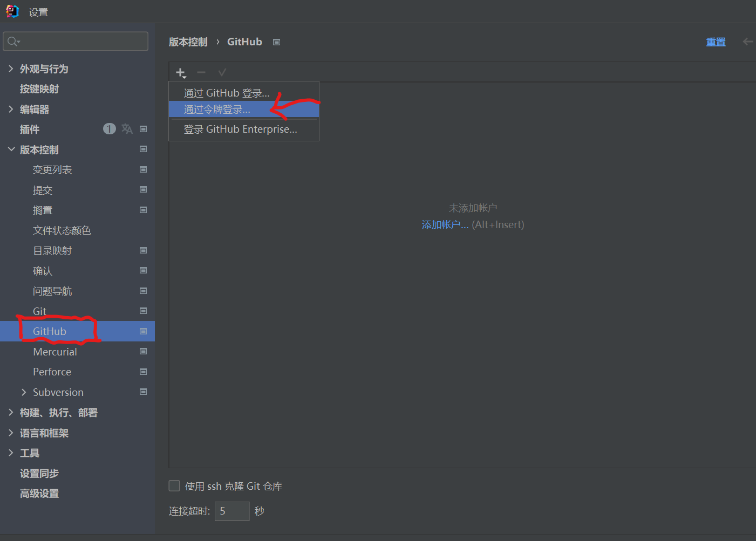Collapse 版本控制 settings group
This screenshot has height=541, width=756.
[x=11, y=149]
